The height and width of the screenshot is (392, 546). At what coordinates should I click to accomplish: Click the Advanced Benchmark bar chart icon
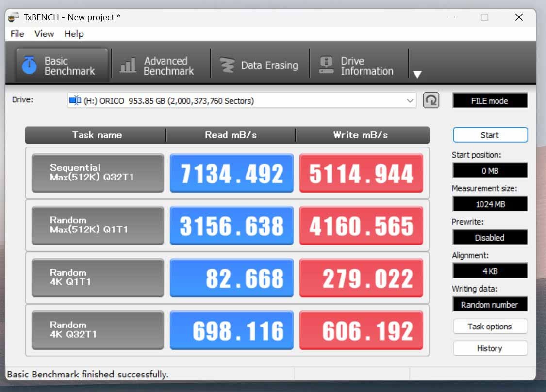tap(128, 65)
